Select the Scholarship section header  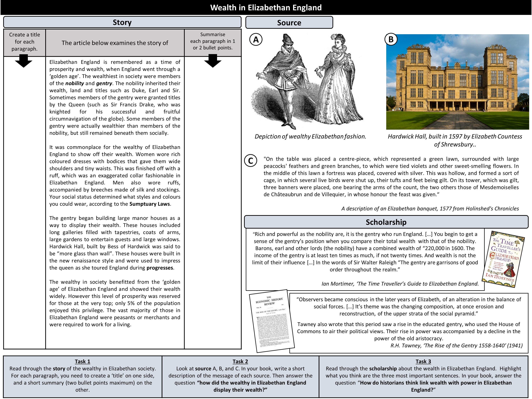[386, 222]
